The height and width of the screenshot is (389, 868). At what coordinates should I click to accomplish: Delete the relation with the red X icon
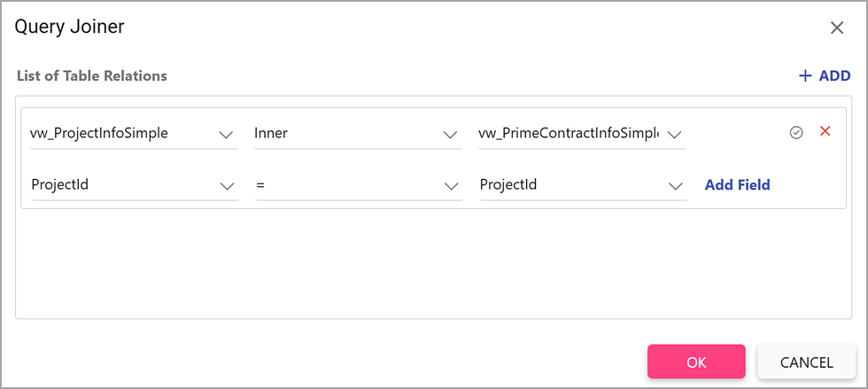coord(825,131)
